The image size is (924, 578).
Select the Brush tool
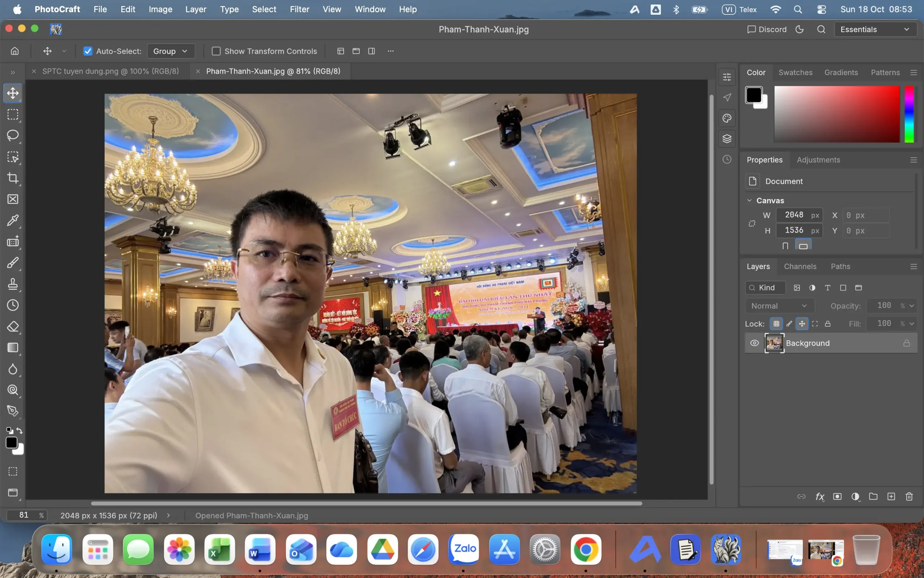(x=13, y=263)
